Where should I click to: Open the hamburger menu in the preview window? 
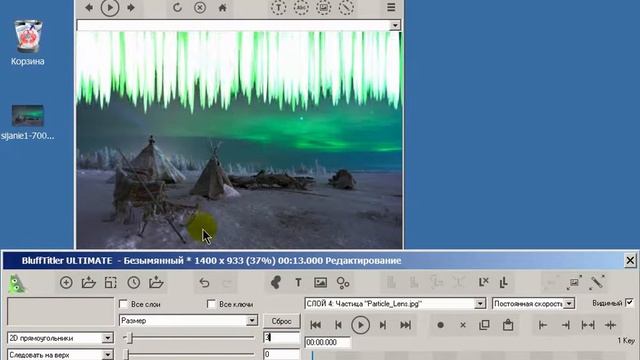[x=391, y=7]
